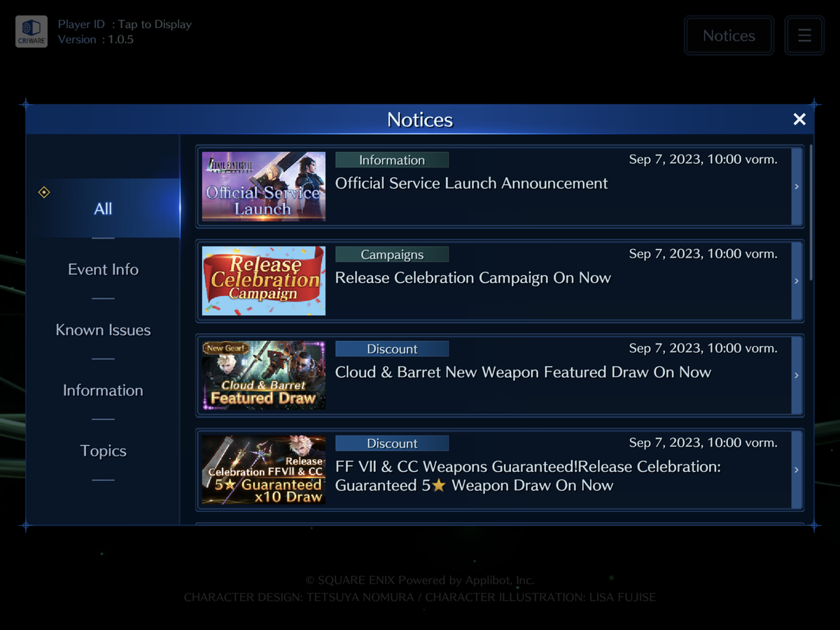Open 'Release Celebration Campaign On Now' title
Screen dimensions: 840x630
coord(473,278)
